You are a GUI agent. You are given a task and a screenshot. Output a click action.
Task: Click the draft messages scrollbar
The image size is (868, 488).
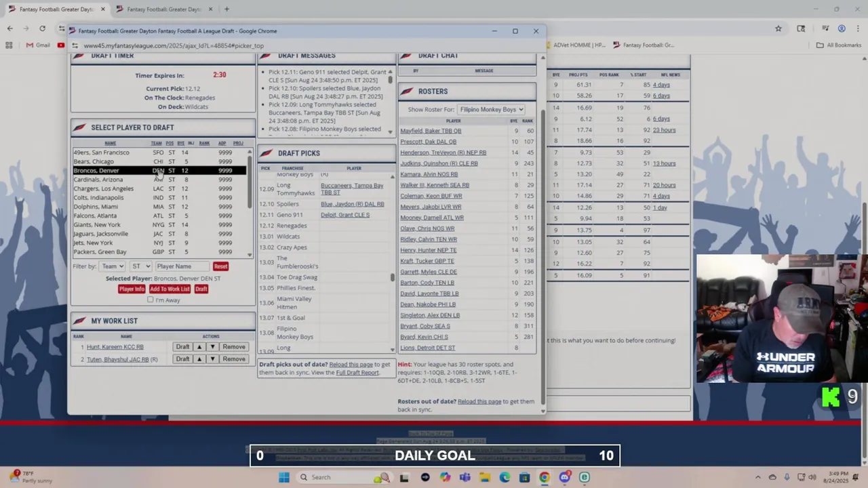pos(390,79)
